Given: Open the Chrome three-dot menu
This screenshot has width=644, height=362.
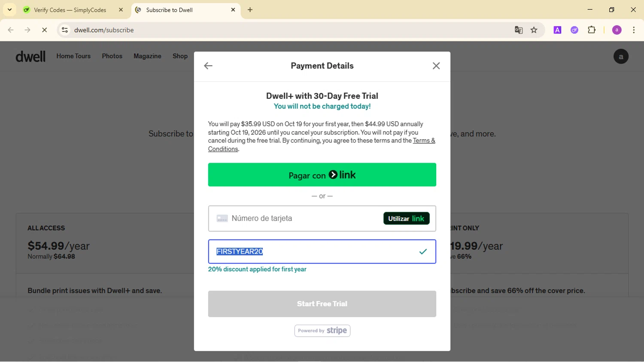Looking at the screenshot, I should (634, 30).
